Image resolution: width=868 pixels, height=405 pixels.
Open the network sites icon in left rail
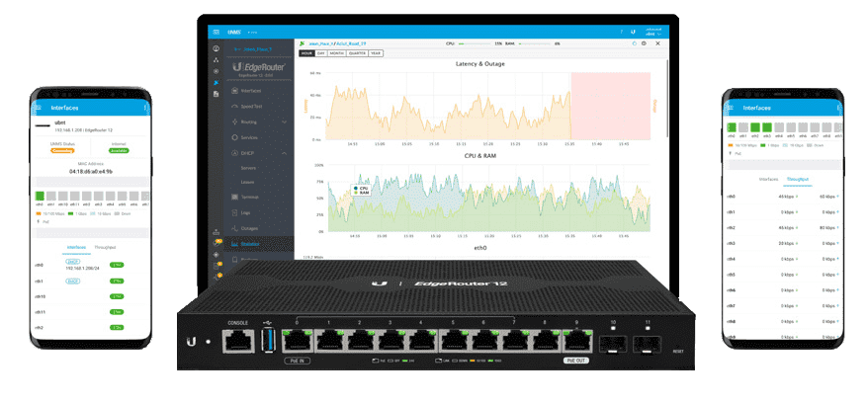click(216, 59)
